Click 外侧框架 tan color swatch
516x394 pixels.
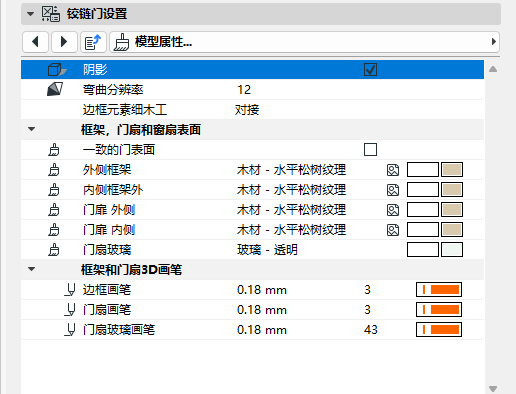tap(452, 170)
